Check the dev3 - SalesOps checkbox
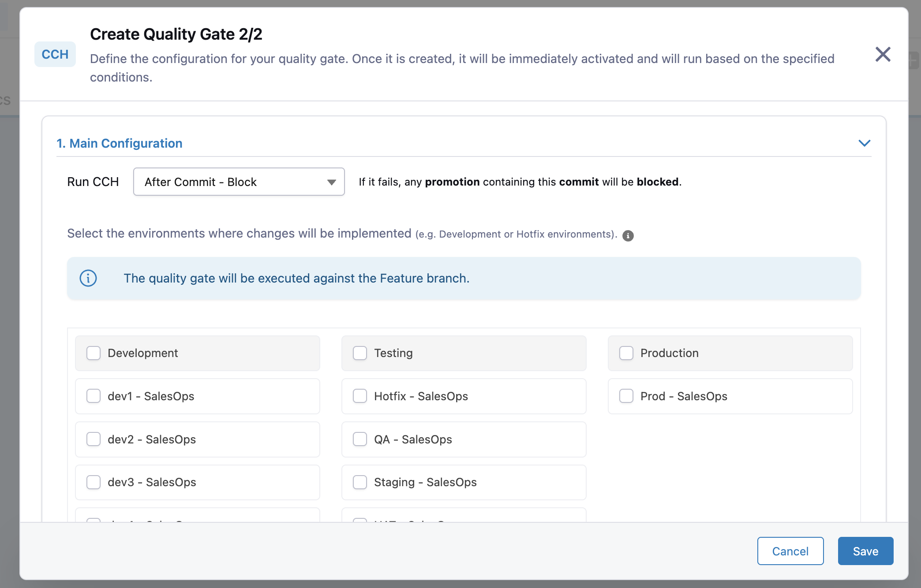The width and height of the screenshot is (921, 588). [x=94, y=482]
